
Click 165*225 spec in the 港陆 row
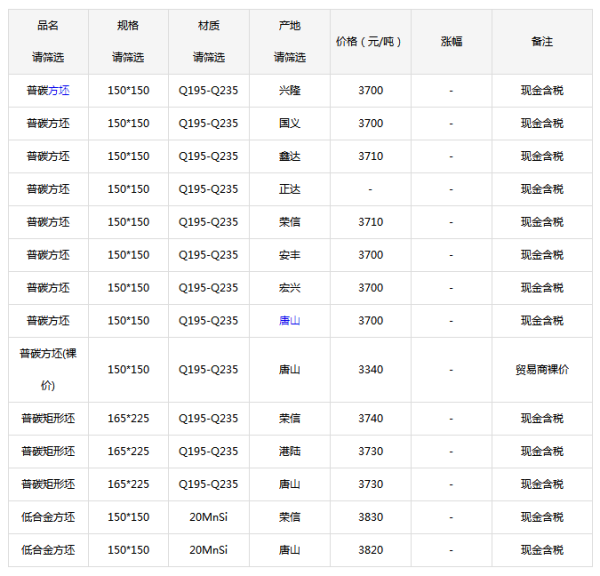pyautogui.click(x=128, y=451)
